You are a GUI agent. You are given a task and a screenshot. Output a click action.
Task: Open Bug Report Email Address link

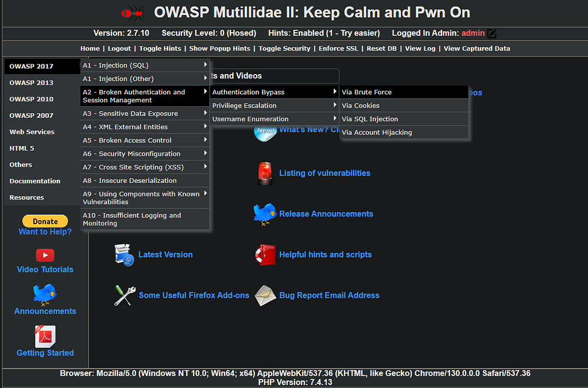click(x=329, y=295)
